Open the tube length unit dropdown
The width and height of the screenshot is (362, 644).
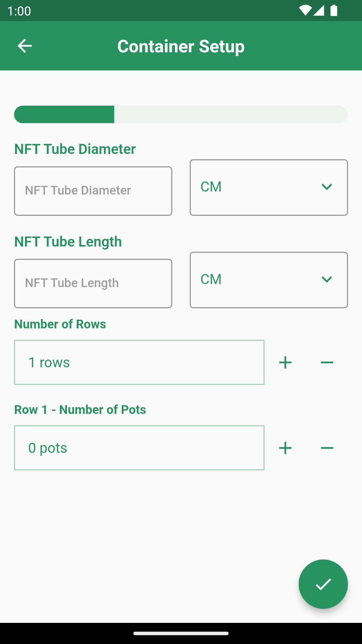click(268, 280)
